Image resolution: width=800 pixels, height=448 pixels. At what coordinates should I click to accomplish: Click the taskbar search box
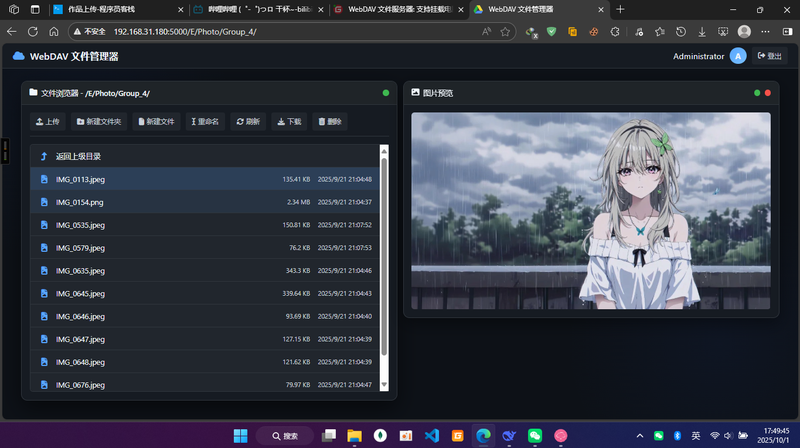coord(285,436)
